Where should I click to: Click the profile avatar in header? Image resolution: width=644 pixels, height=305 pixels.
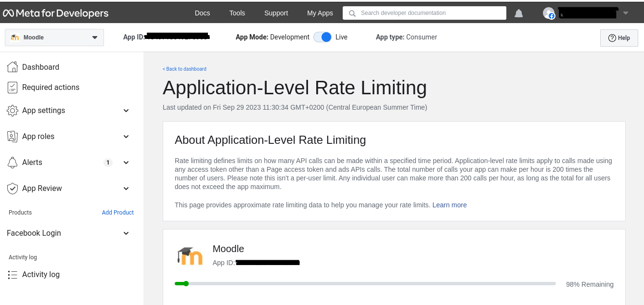tap(549, 13)
